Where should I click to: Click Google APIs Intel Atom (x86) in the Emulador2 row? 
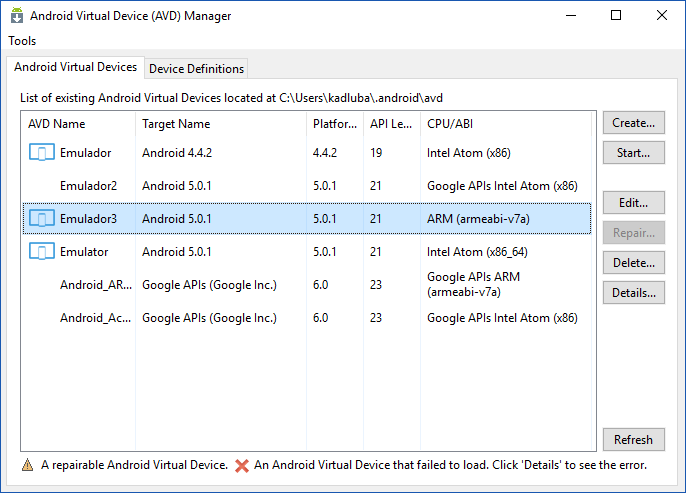tap(502, 186)
